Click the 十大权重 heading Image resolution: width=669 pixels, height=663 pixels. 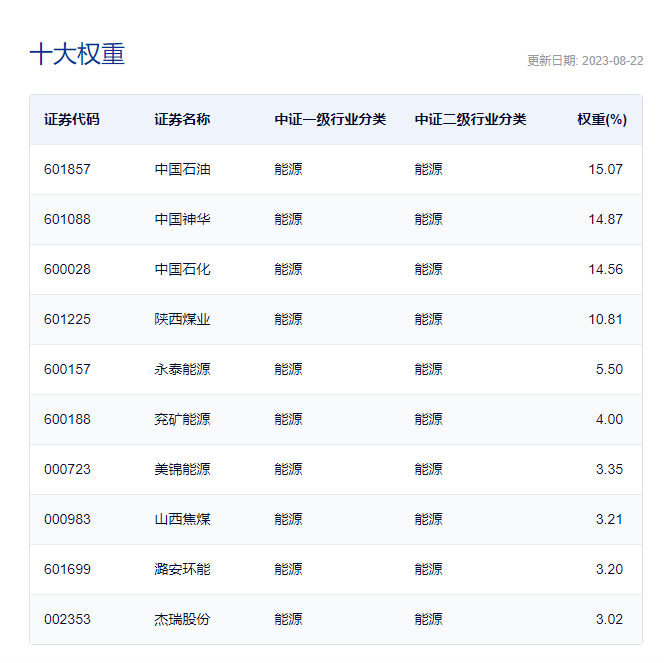[77, 54]
